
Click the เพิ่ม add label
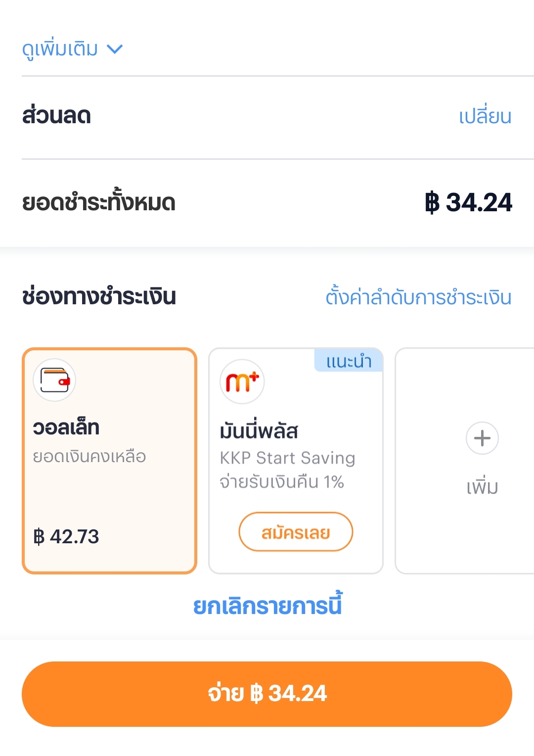click(x=482, y=487)
